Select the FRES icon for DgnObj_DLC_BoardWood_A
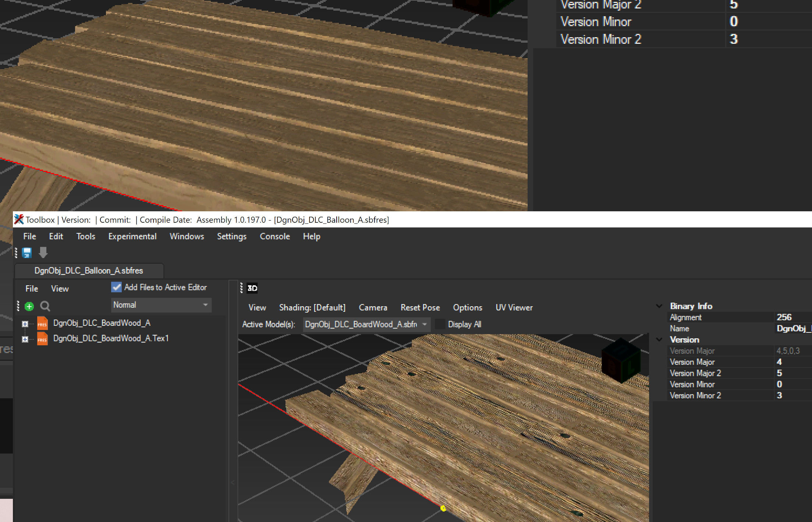The height and width of the screenshot is (522, 812). [42, 323]
